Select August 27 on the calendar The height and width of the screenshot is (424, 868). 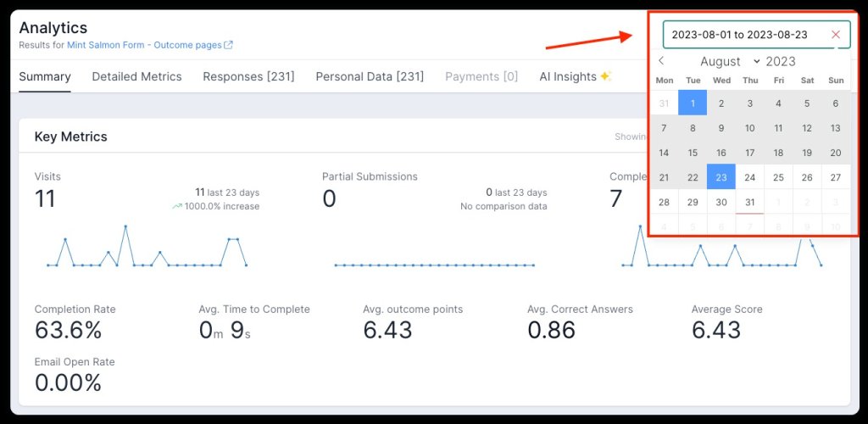click(836, 177)
